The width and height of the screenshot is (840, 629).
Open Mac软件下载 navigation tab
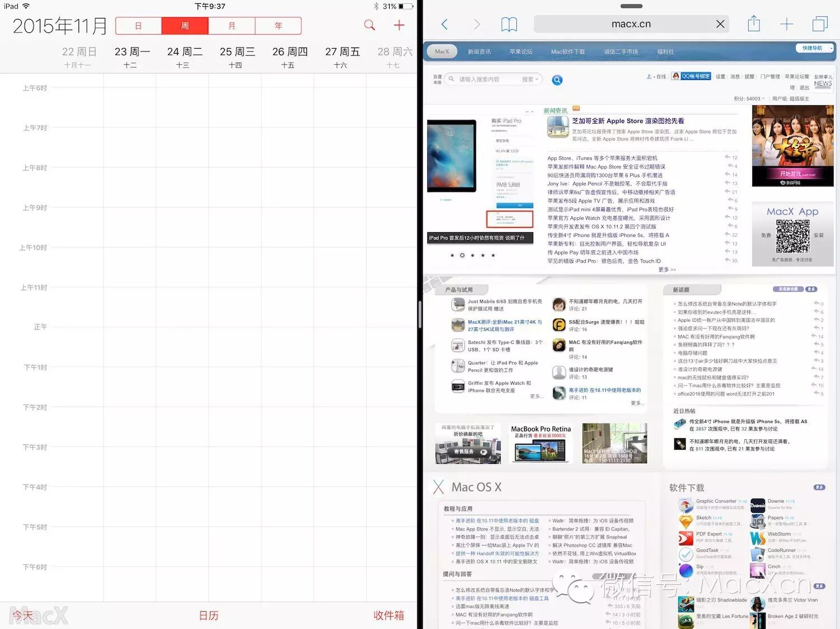568,51
